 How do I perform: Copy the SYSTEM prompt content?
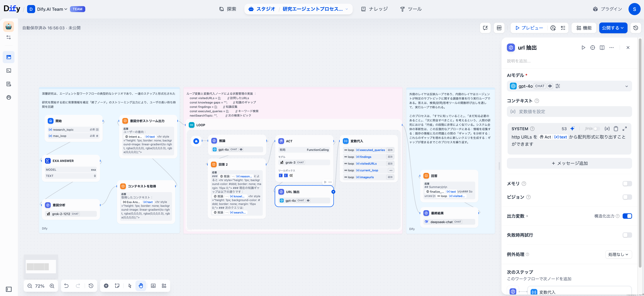(x=616, y=129)
